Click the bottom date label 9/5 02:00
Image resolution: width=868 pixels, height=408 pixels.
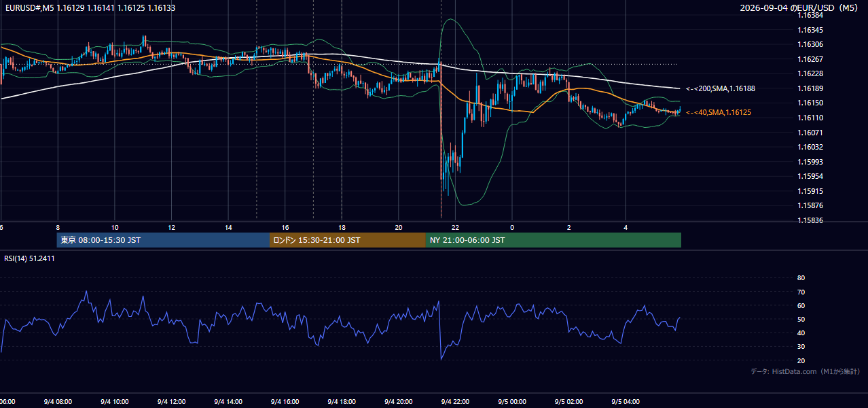568,402
